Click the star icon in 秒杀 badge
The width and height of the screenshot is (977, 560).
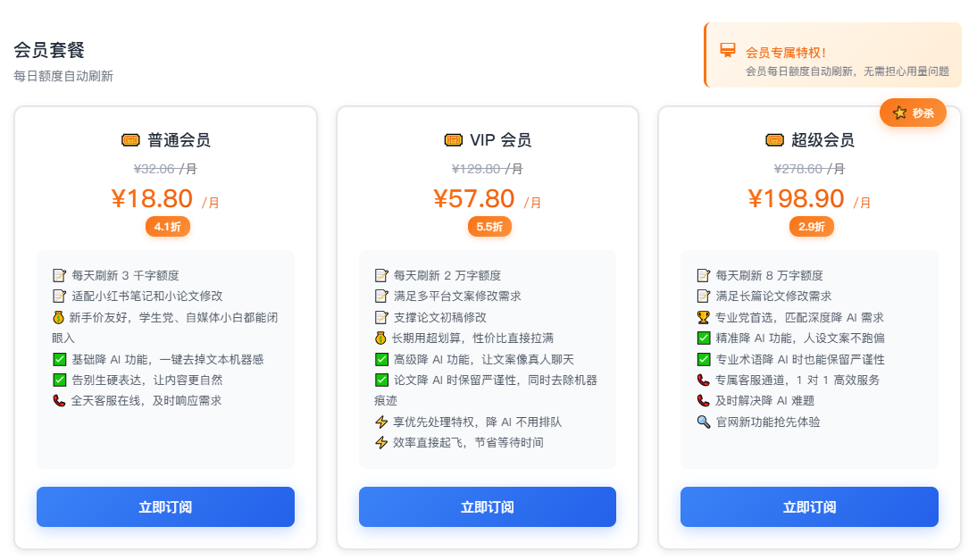point(899,113)
